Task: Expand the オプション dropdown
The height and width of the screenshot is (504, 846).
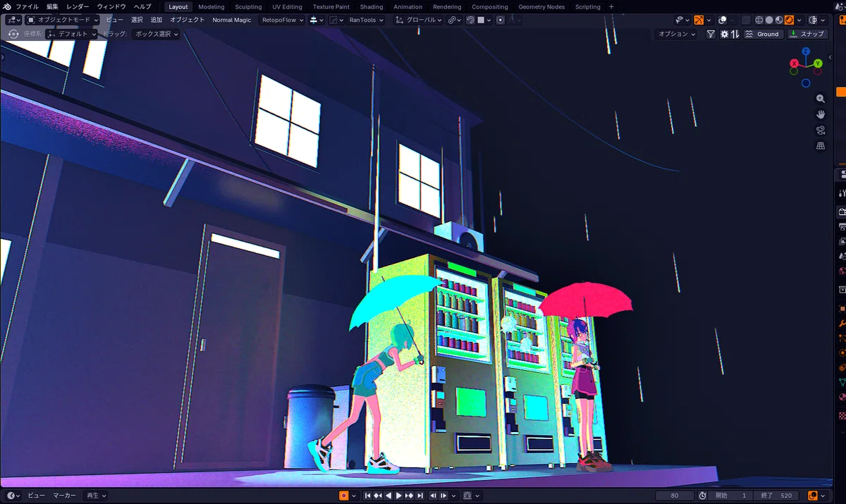Action: click(677, 34)
